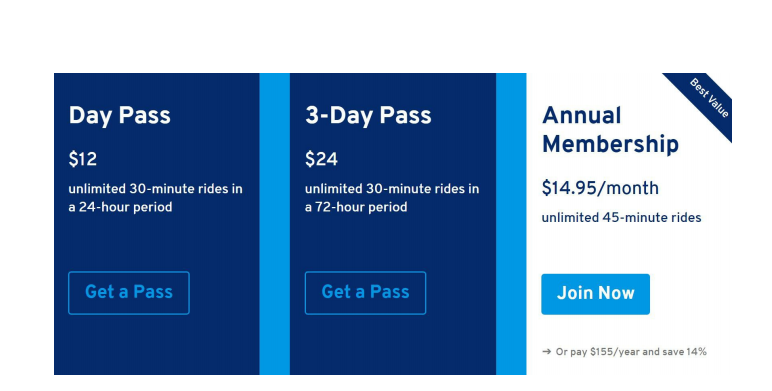Click the Join Now button
This screenshot has width=772, height=391.
coord(595,294)
